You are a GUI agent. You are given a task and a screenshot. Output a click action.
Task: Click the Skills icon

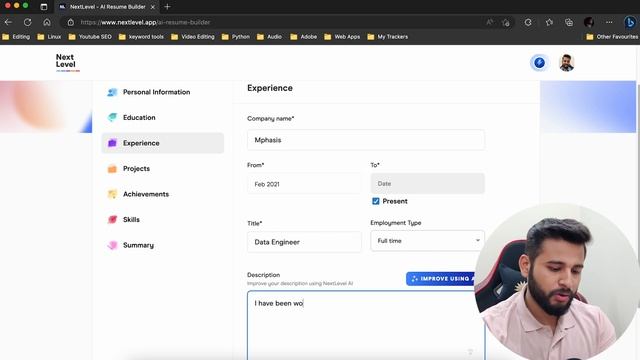[112, 220]
